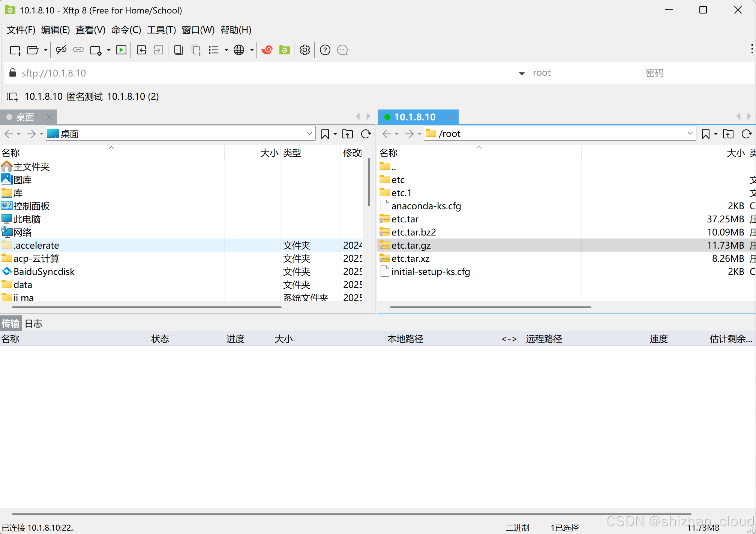Image resolution: width=756 pixels, height=534 pixels.
Task: Close the 10.1.8.10 remote tab
Action: coord(451,117)
